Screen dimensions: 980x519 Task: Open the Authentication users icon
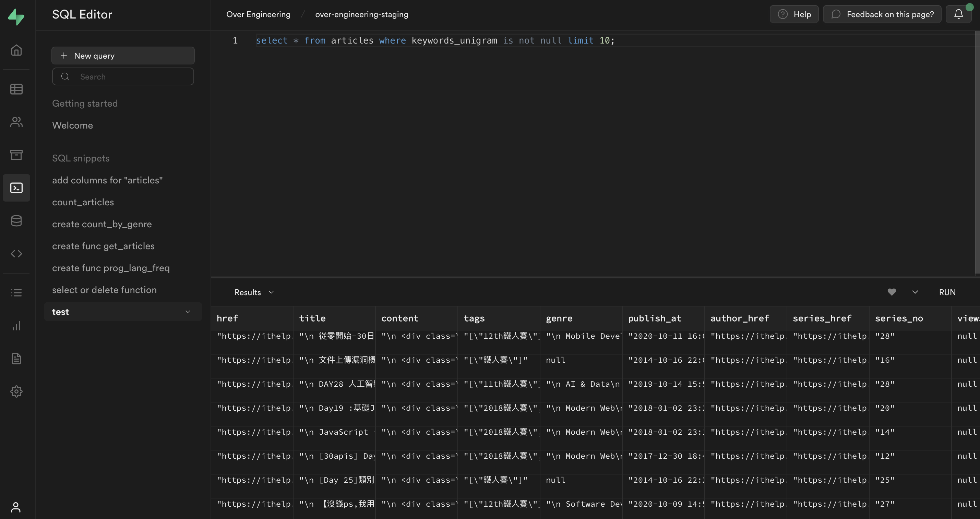pos(16,122)
